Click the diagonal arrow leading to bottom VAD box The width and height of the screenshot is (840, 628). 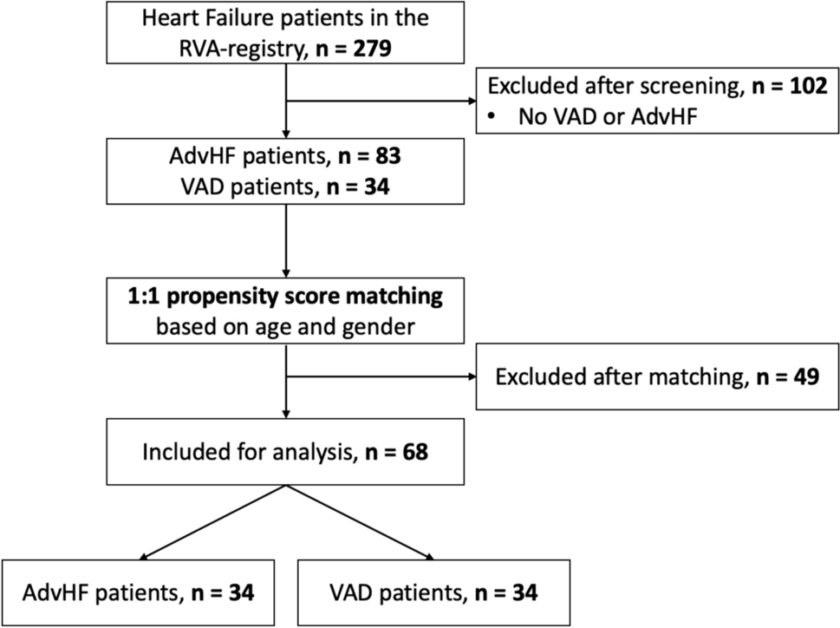360,522
